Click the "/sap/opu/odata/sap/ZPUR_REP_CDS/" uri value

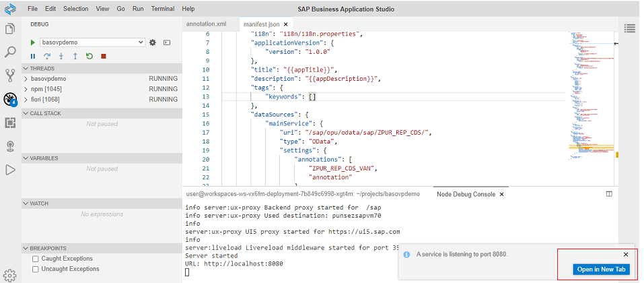tap(369, 133)
